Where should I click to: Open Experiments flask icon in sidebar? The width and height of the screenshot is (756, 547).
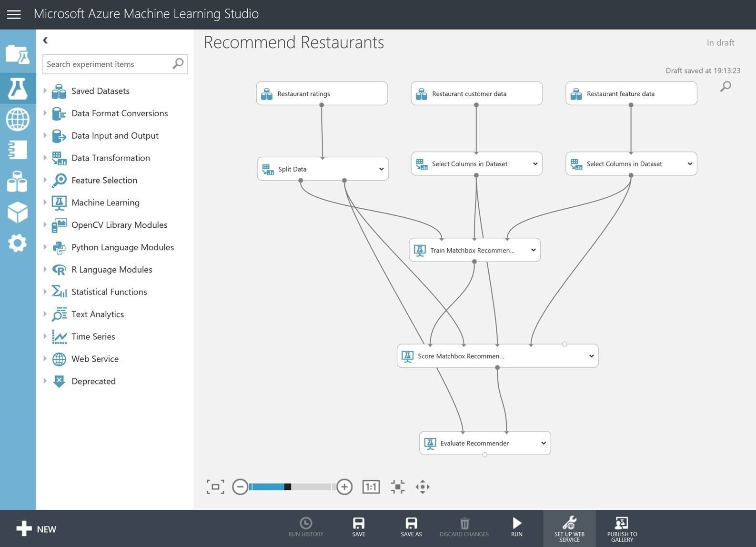[18, 89]
